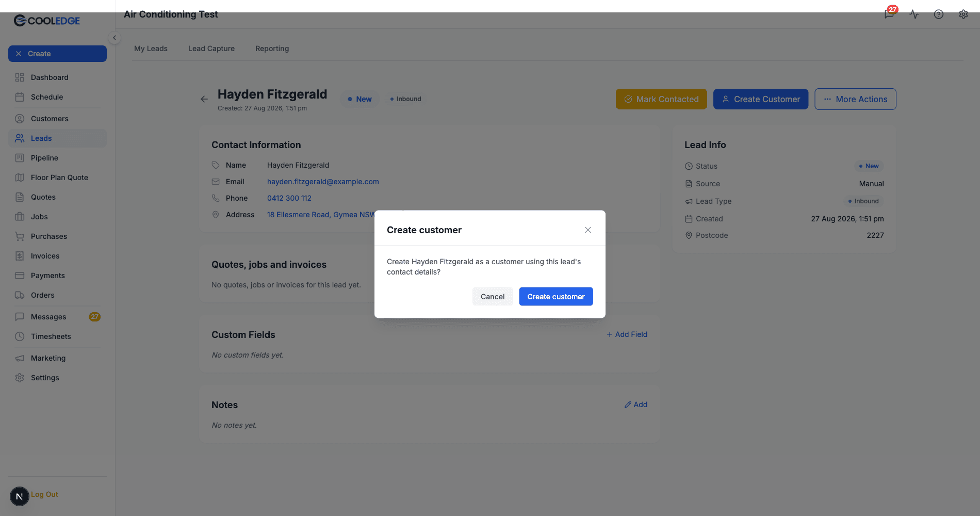980x516 pixels.
Task: Click the New badge in Lead Info
Action: click(869, 166)
